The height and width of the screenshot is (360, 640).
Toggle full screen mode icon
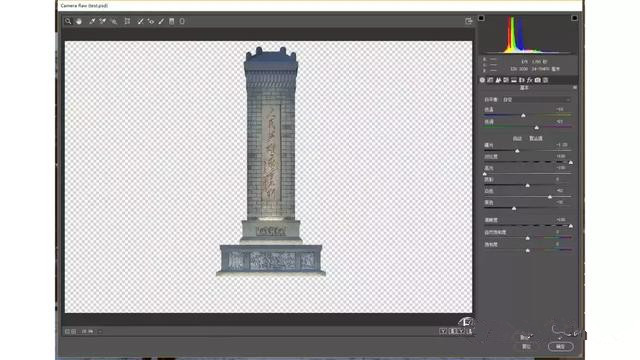click(x=469, y=21)
